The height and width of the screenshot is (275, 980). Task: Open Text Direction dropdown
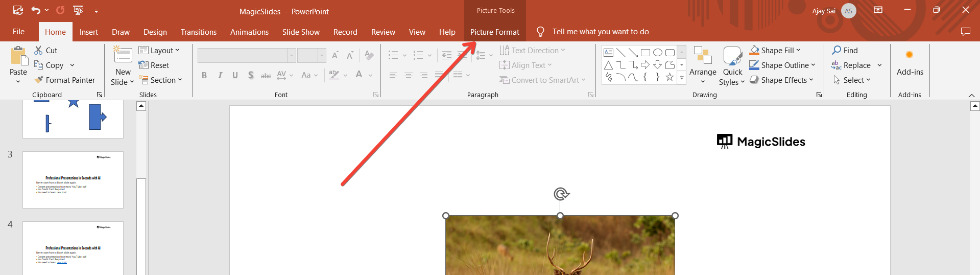pos(532,50)
